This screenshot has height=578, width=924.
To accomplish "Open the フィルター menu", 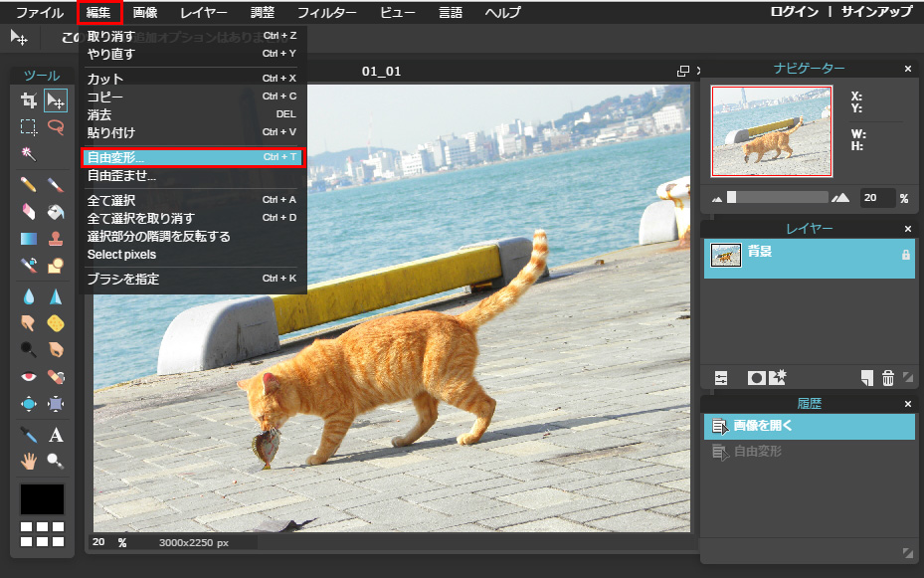I will pyautogui.click(x=327, y=12).
